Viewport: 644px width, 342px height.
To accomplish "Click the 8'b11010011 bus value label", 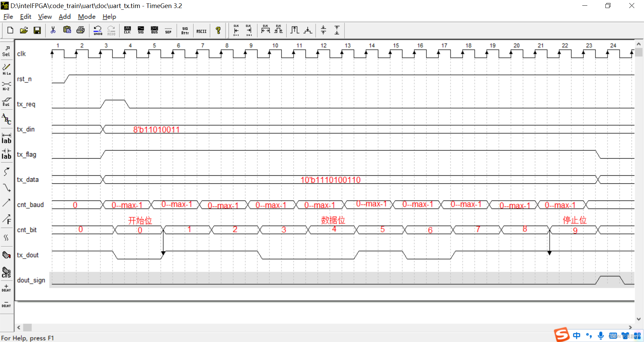I will point(156,129).
